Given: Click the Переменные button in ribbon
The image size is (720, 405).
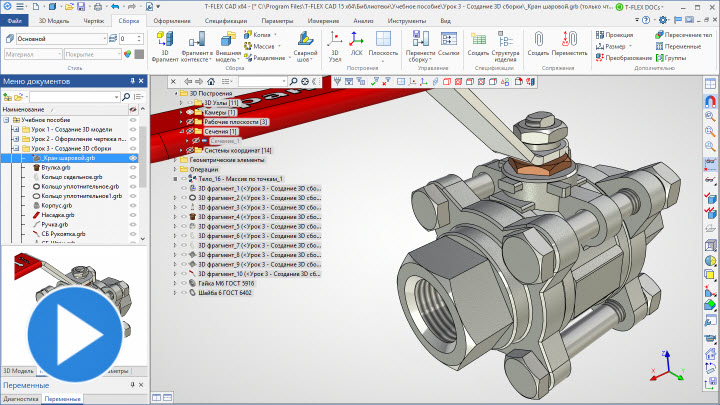Looking at the screenshot, I should [683, 45].
